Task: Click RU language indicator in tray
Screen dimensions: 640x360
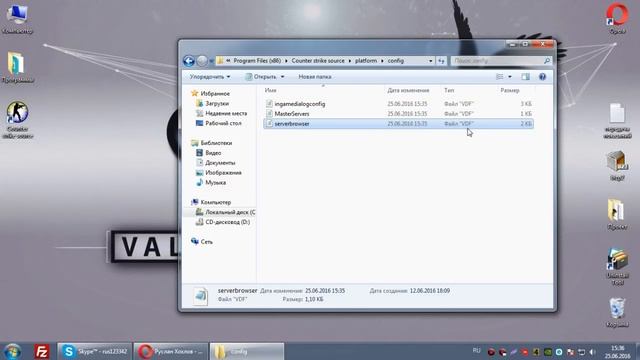Action: (476, 351)
